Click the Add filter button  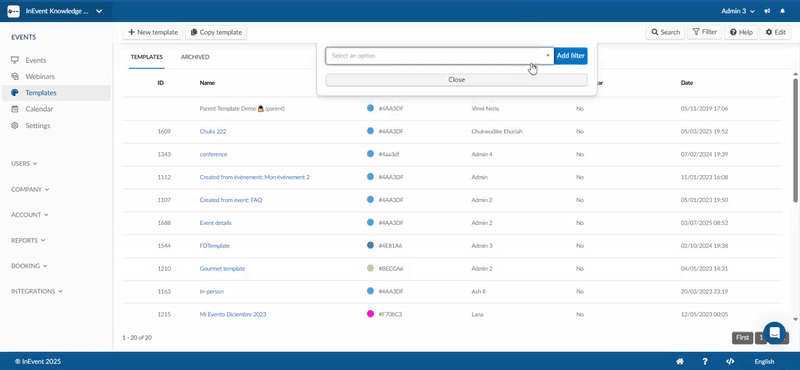click(x=570, y=56)
